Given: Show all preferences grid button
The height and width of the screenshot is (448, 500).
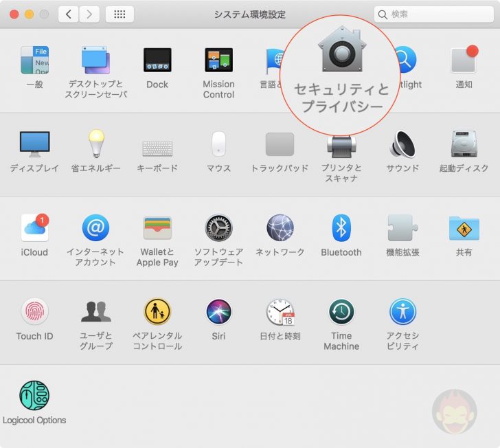Looking at the screenshot, I should pos(120,14).
